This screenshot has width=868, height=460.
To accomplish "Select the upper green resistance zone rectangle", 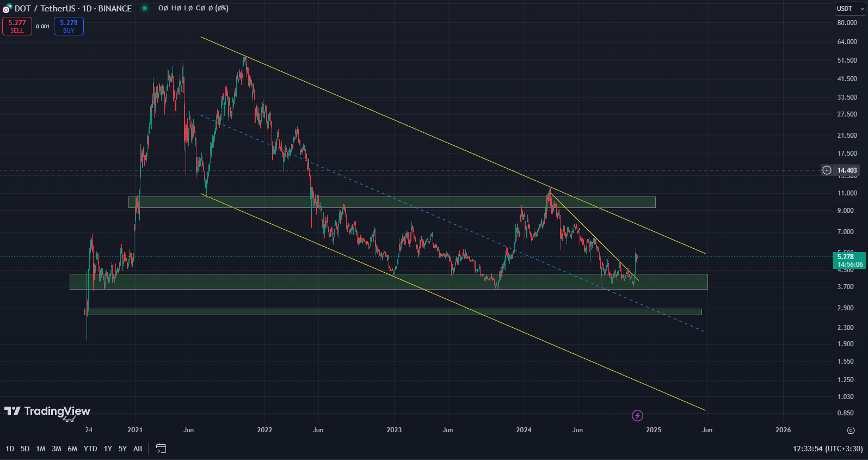I will [x=392, y=202].
